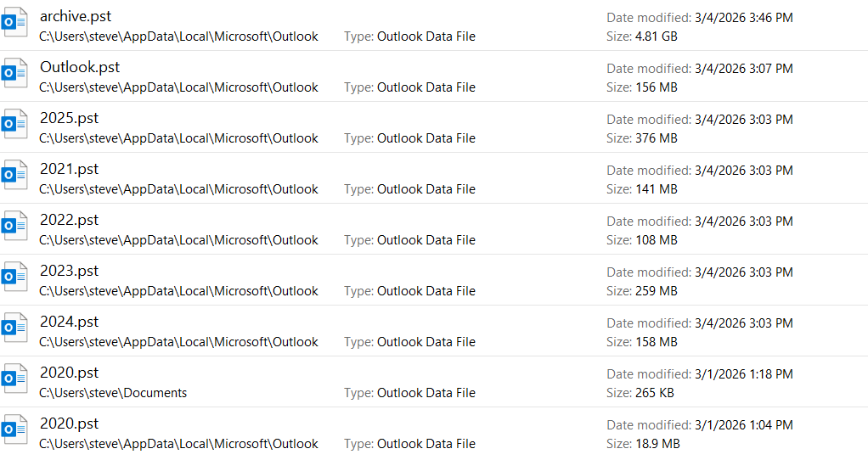Click Size: 156 MB text
This screenshot has height=460, width=868.
tap(641, 87)
